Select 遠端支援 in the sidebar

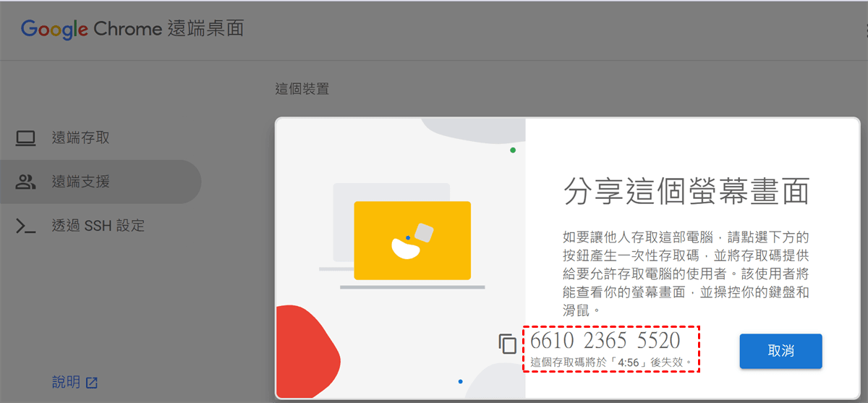(x=100, y=182)
